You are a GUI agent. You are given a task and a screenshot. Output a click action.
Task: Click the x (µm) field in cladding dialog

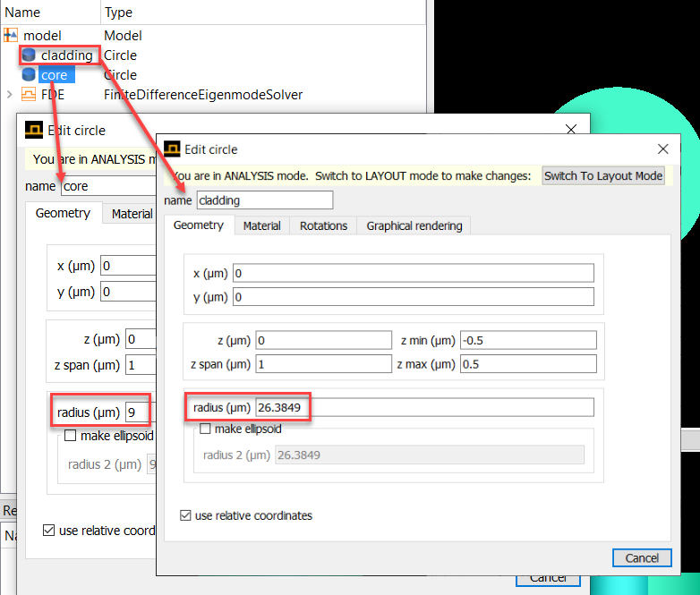(414, 273)
